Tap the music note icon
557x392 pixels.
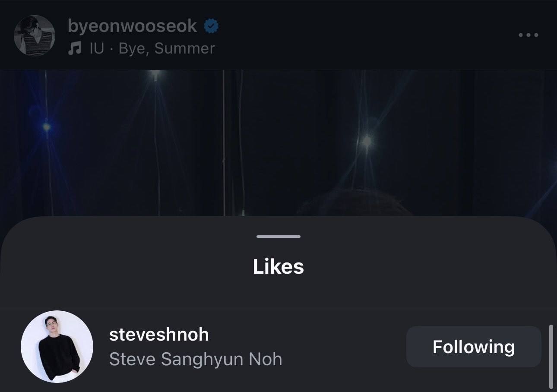(75, 49)
